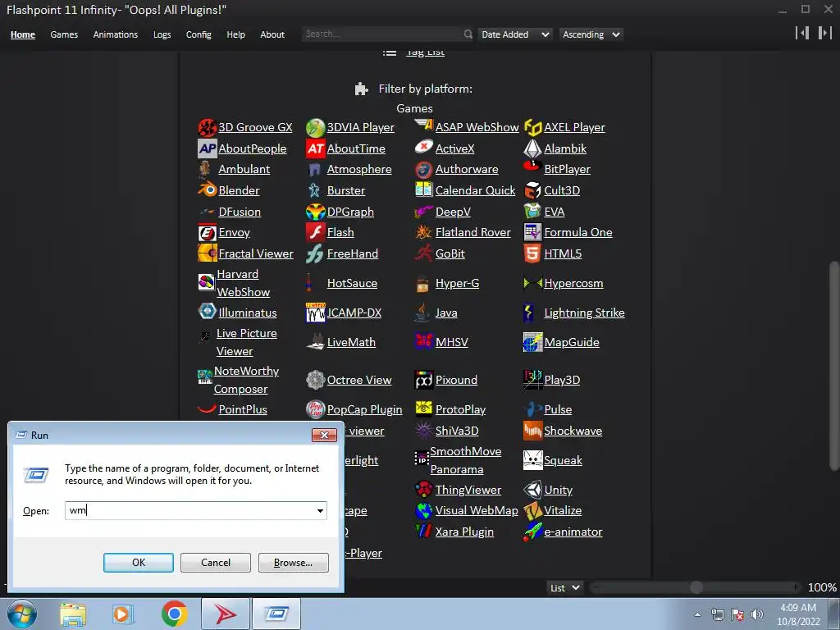
Task: Open the Flatland Rover platform link
Action: (x=473, y=232)
